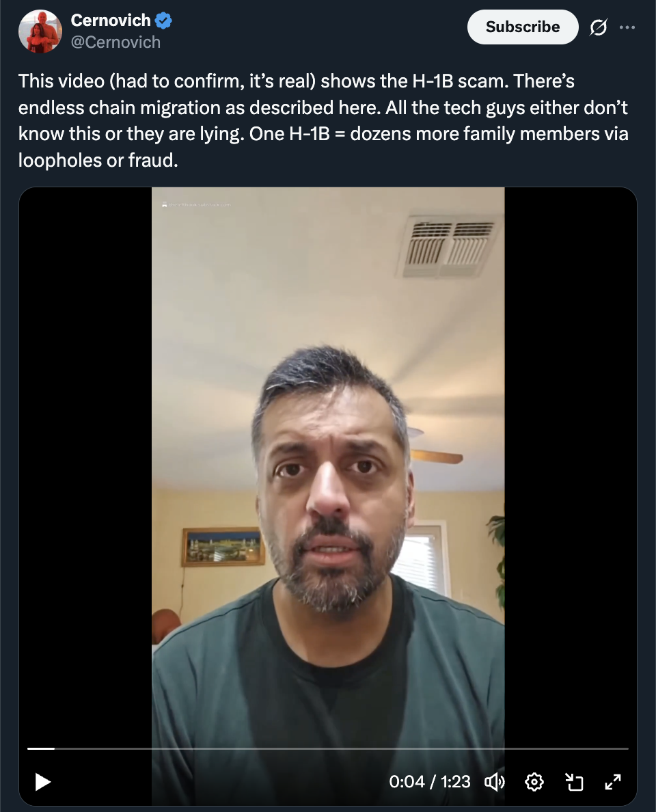Click the watermark at the video's top
This screenshot has width=656, height=812.
(x=197, y=204)
